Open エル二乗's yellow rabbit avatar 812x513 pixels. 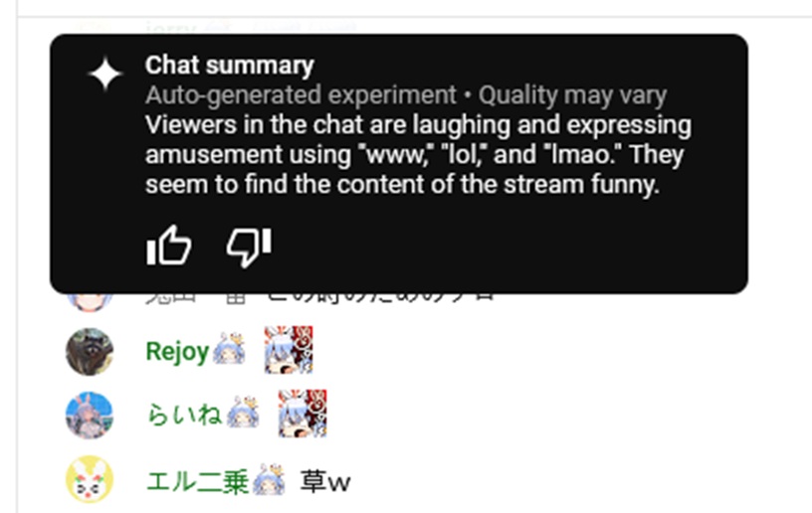(x=90, y=479)
